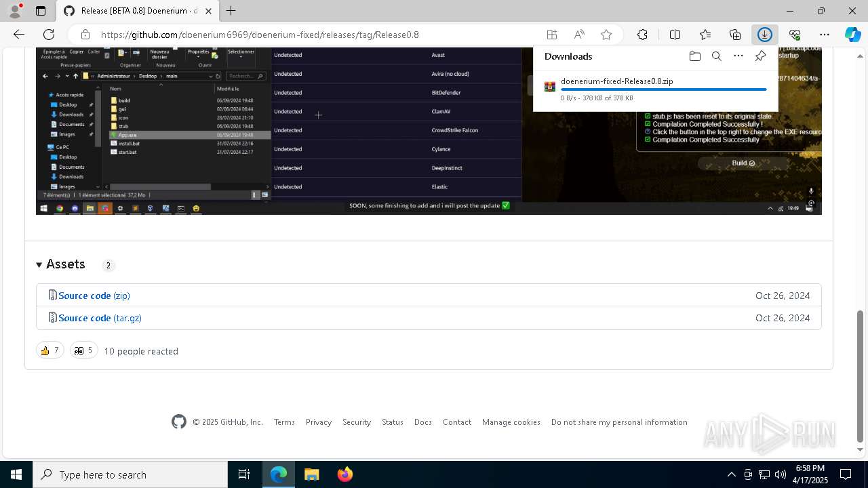Click the thumbs up reaction button
The image size is (868, 488).
(50, 350)
